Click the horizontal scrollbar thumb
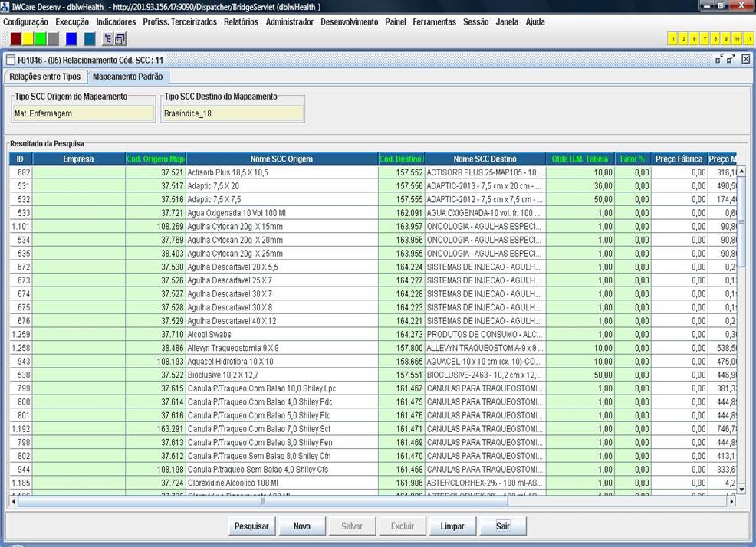 263,501
